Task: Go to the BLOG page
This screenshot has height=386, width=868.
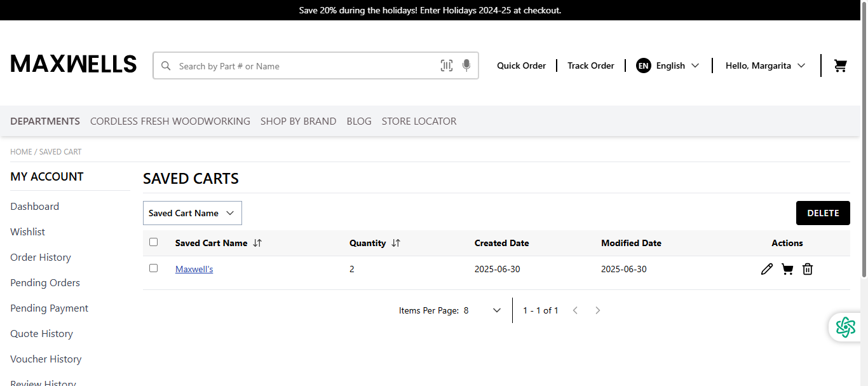Action: click(x=359, y=121)
